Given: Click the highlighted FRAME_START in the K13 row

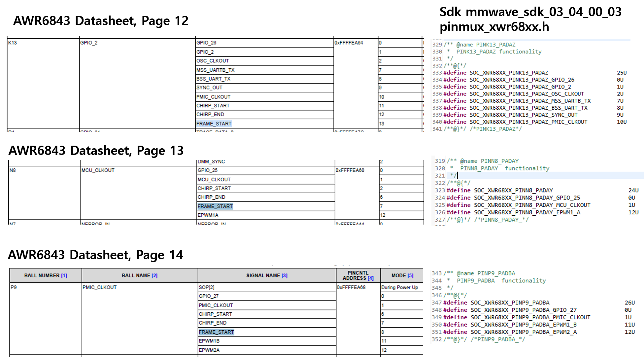Looking at the screenshot, I should pos(214,124).
